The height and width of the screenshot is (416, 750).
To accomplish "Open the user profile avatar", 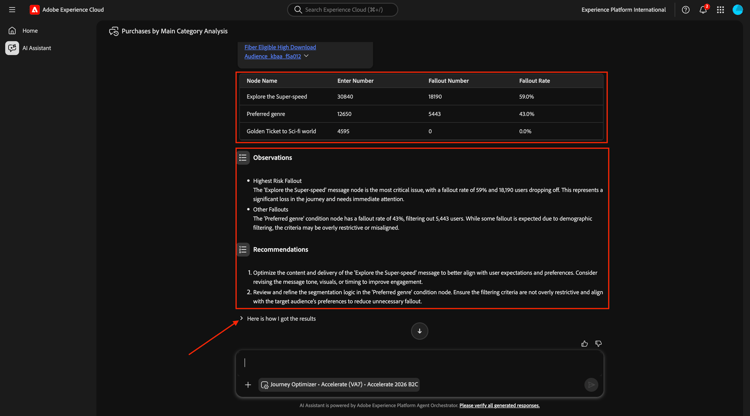I will click(738, 10).
